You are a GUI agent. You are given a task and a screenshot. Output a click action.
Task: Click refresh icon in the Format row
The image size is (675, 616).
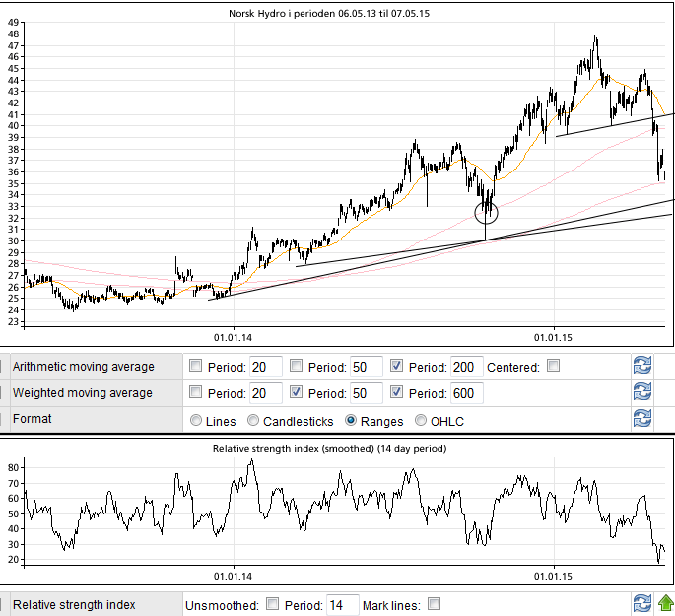(642, 419)
